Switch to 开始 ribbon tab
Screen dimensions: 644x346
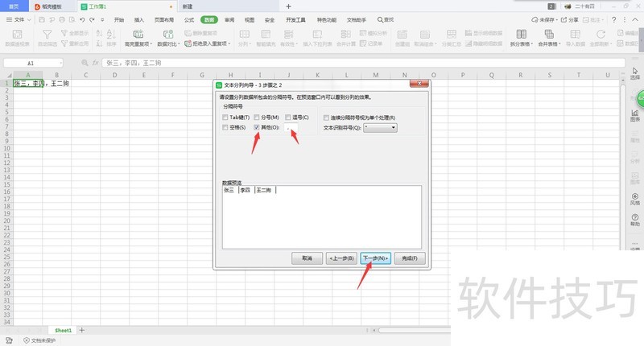click(119, 19)
